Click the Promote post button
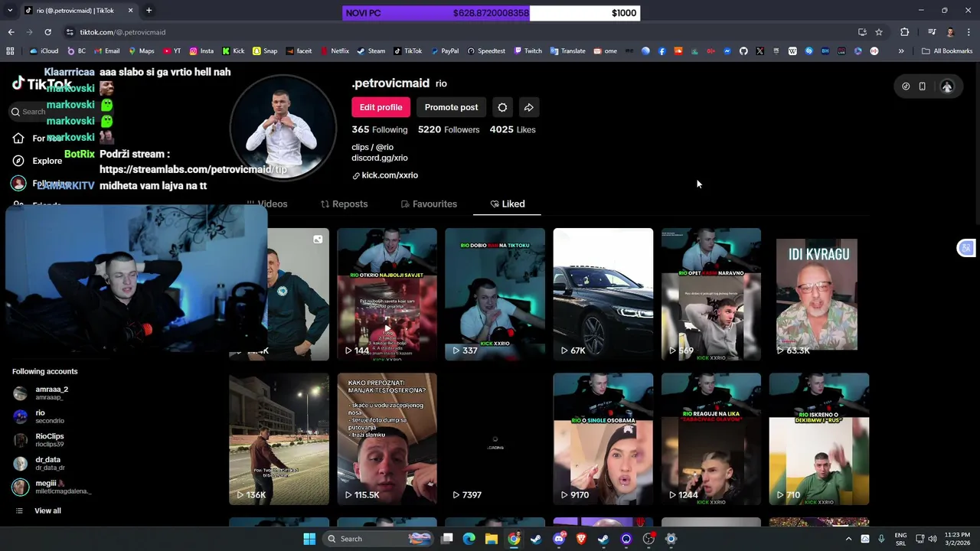This screenshot has height=551, width=980. point(451,107)
